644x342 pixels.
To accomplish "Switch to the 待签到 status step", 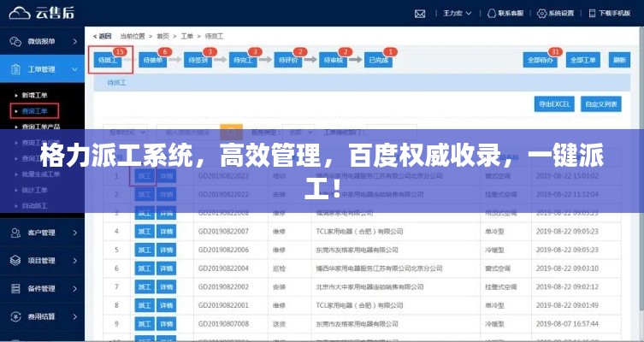I will click(x=198, y=60).
